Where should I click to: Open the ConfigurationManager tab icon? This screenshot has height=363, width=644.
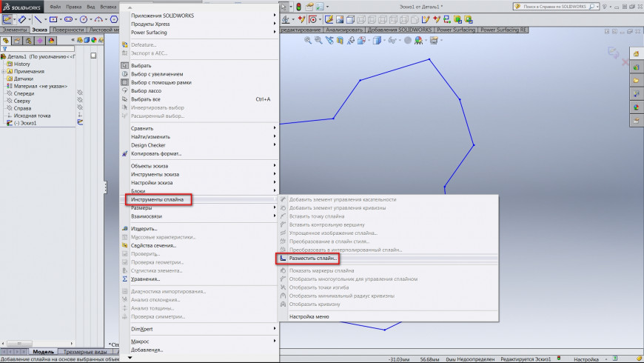pos(28,40)
